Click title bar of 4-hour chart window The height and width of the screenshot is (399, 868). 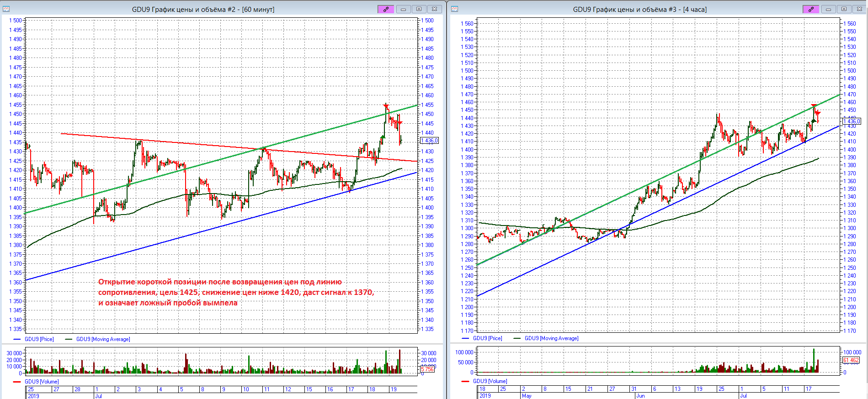639,9
